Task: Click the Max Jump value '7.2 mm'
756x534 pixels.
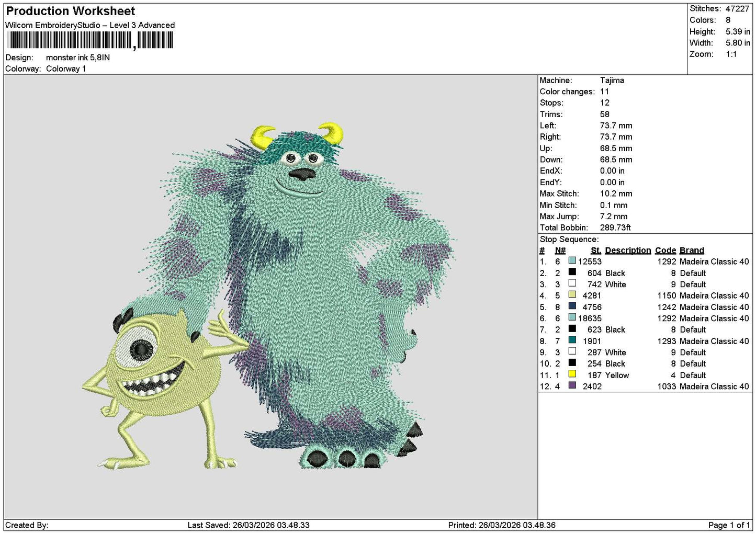Action: 614,217
